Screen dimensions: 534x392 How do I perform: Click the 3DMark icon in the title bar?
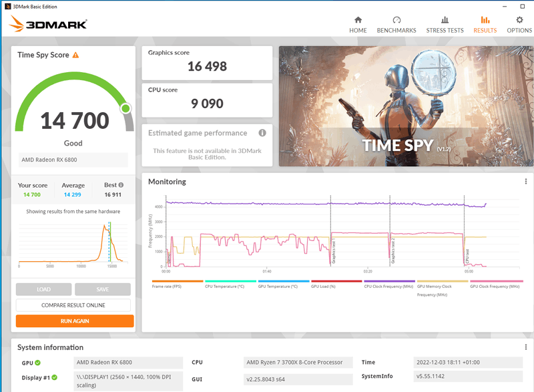(8, 7)
